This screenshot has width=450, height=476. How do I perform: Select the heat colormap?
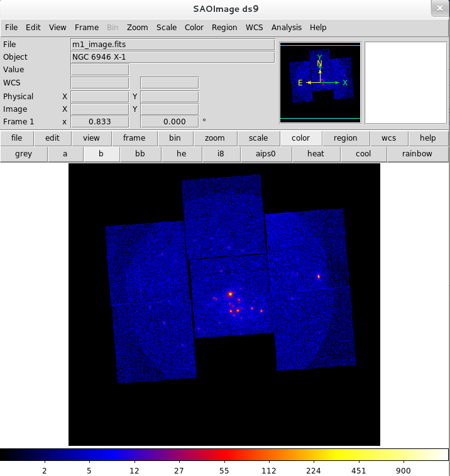point(316,154)
